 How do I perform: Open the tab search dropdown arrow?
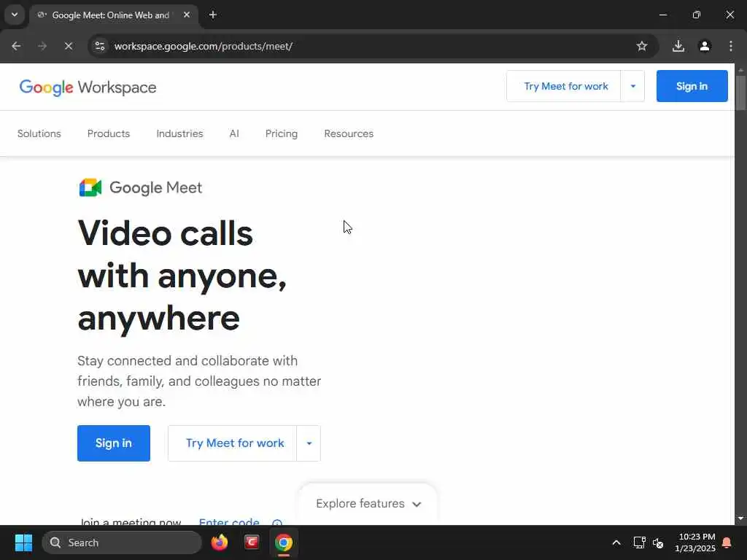coord(15,15)
